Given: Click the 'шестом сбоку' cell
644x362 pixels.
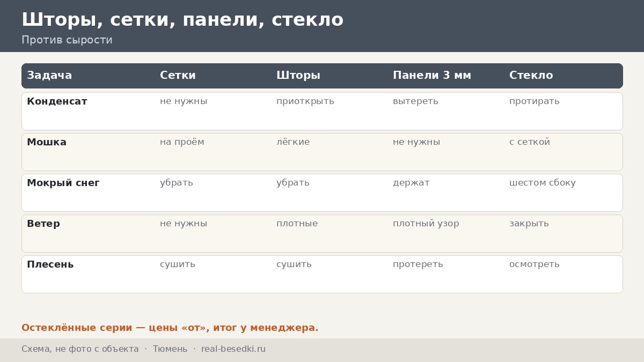Looking at the screenshot, I should coord(543,183).
